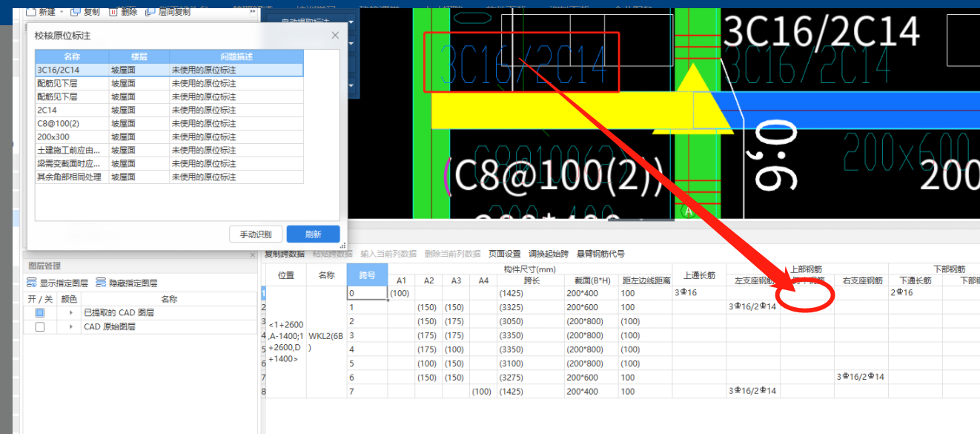
Task: Click the 问题描述 column header
Action: pyautogui.click(x=236, y=56)
